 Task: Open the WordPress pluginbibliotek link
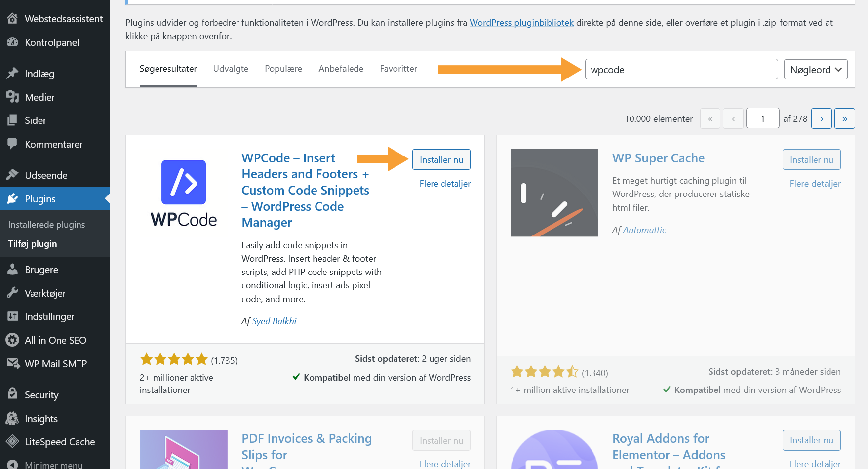coord(521,23)
